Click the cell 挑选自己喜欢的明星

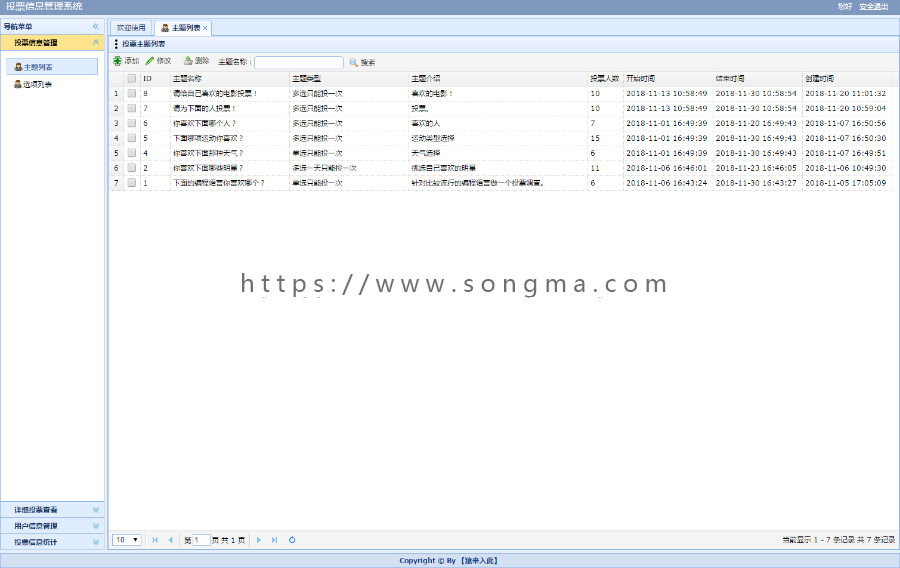(444, 168)
